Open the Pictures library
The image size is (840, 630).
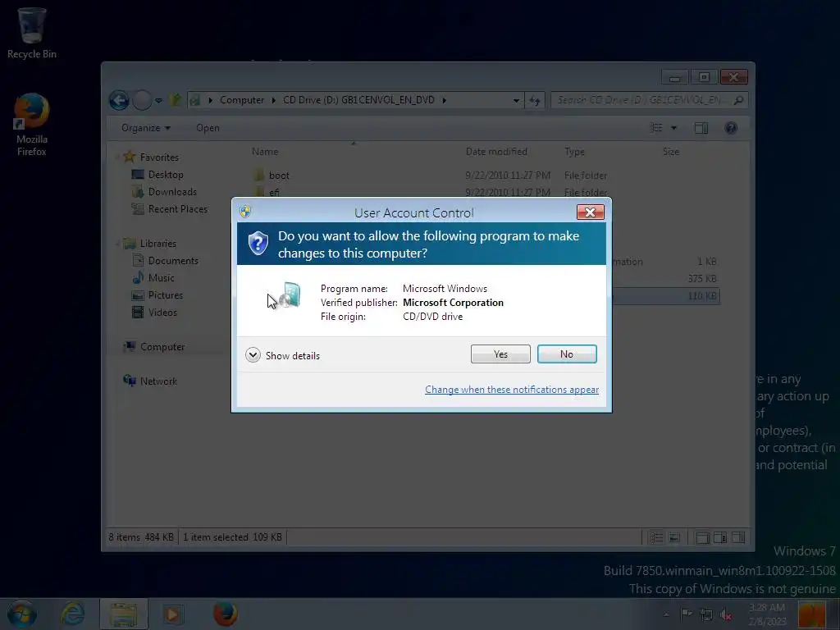pos(165,295)
